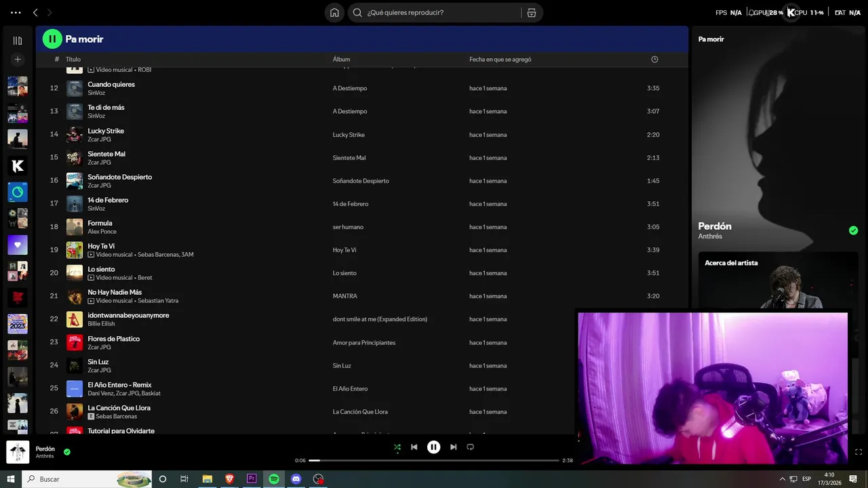This screenshot has width=868, height=488.
Task: Open File Explorer from the taskbar
Action: pyautogui.click(x=207, y=479)
